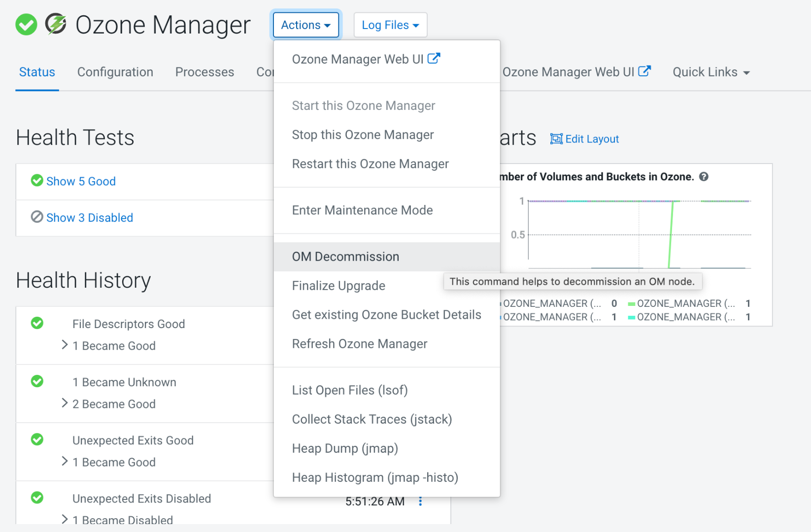Image resolution: width=811 pixels, height=532 pixels.
Task: Click green check icon beside File Descriptors Good
Action: (x=37, y=323)
